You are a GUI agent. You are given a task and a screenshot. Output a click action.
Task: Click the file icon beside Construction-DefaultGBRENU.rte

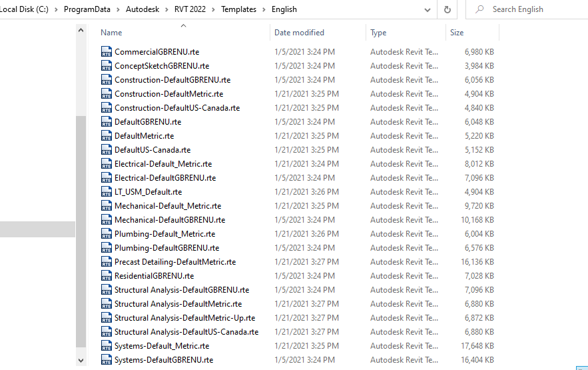click(107, 80)
